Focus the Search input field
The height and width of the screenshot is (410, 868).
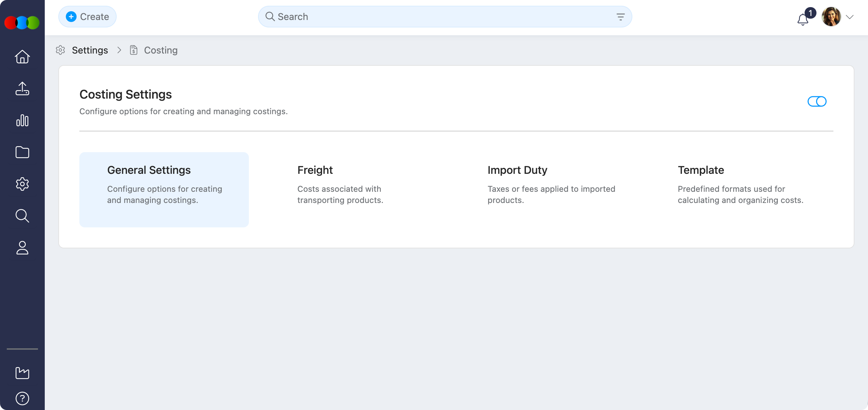(441, 17)
